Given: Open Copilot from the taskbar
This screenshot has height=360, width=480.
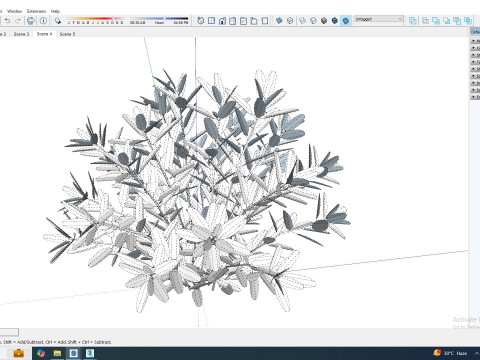Looking at the screenshot, I should tap(41, 353).
